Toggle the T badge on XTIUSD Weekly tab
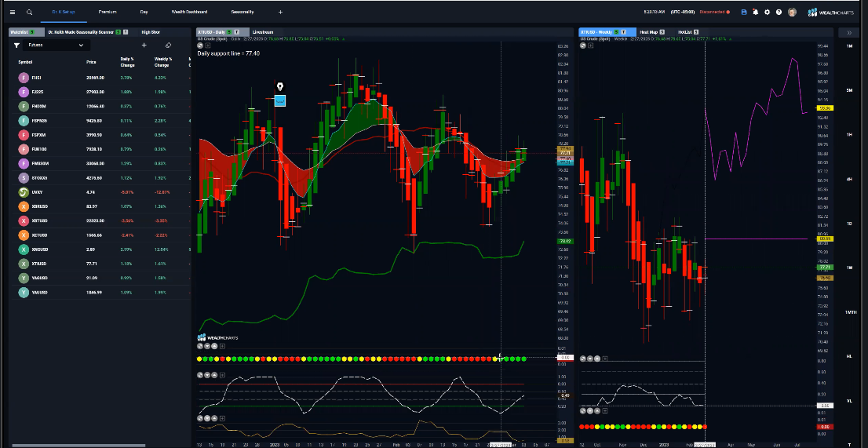The image size is (868, 448). point(625,32)
